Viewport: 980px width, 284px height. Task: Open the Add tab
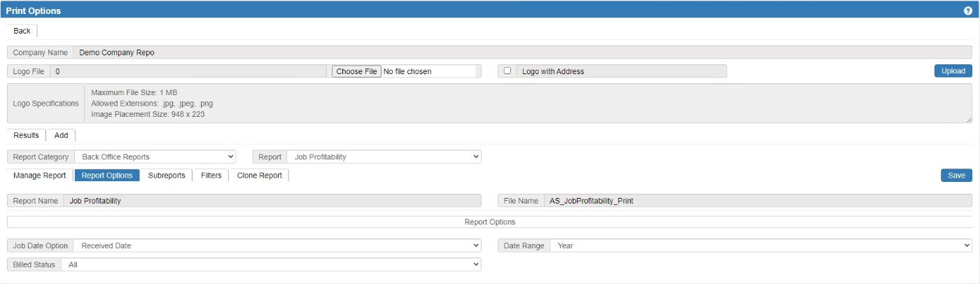(x=61, y=135)
